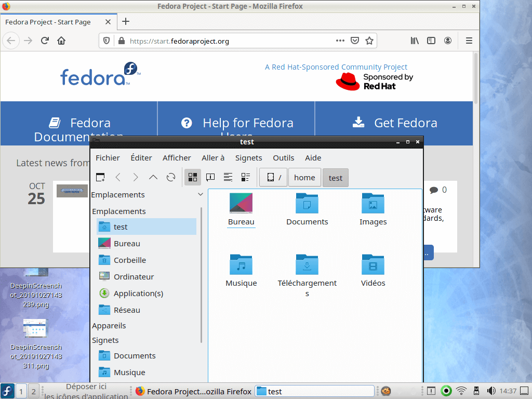Open the Fichier menu

(108, 158)
